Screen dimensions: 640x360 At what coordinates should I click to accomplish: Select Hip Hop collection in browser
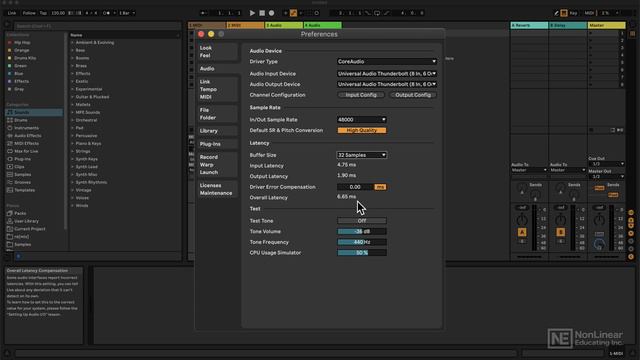point(22,42)
